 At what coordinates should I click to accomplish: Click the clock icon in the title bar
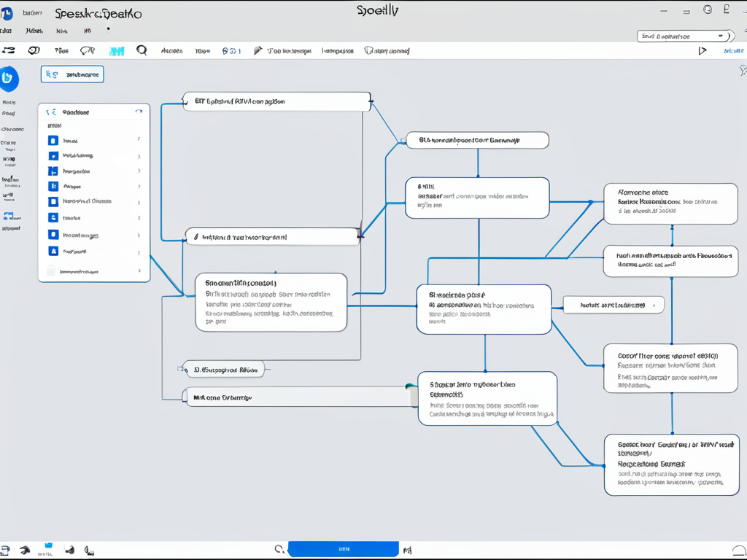[707, 9]
